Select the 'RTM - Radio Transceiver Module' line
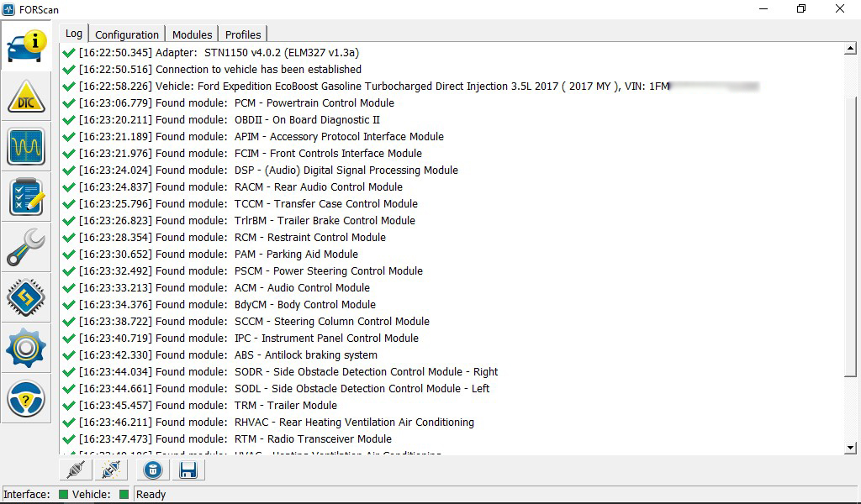Image resolution: width=861 pixels, height=504 pixels. [x=227, y=439]
